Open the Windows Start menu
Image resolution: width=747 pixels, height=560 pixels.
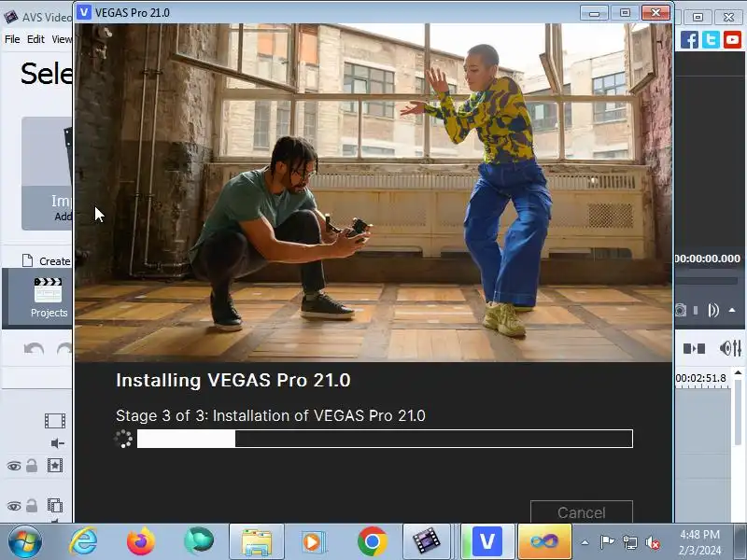24,541
